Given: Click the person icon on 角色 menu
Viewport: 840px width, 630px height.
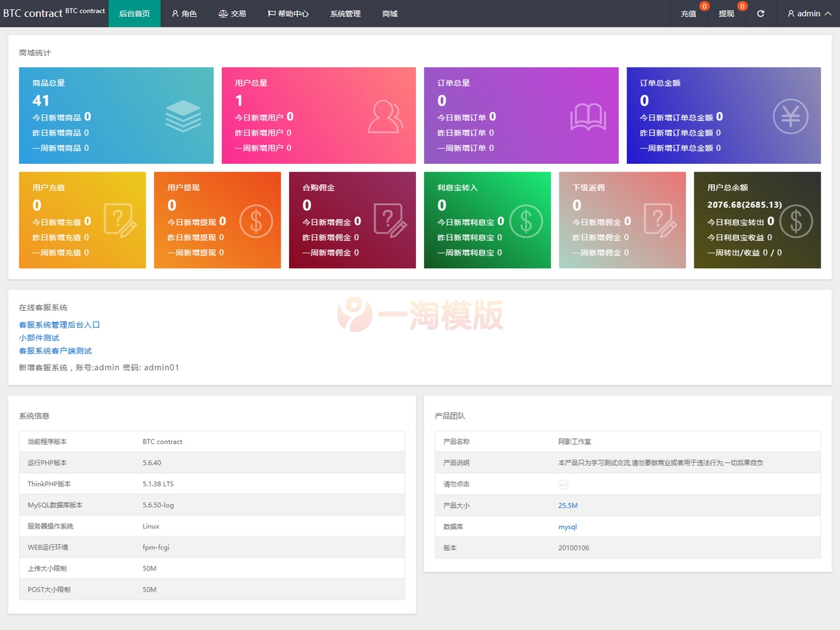Looking at the screenshot, I should (174, 13).
